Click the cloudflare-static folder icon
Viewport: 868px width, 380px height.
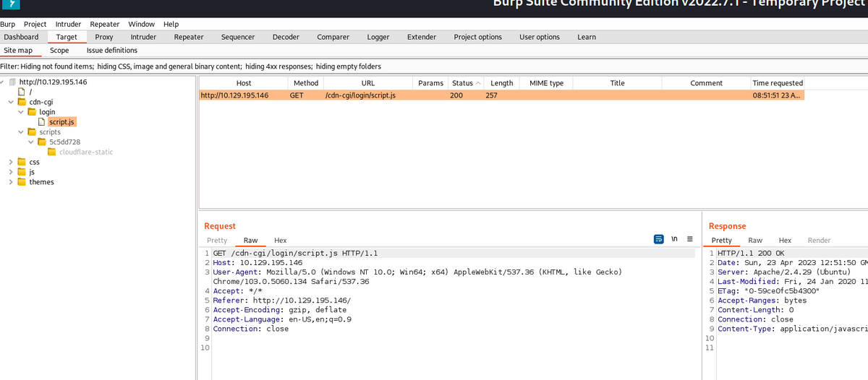(x=52, y=152)
